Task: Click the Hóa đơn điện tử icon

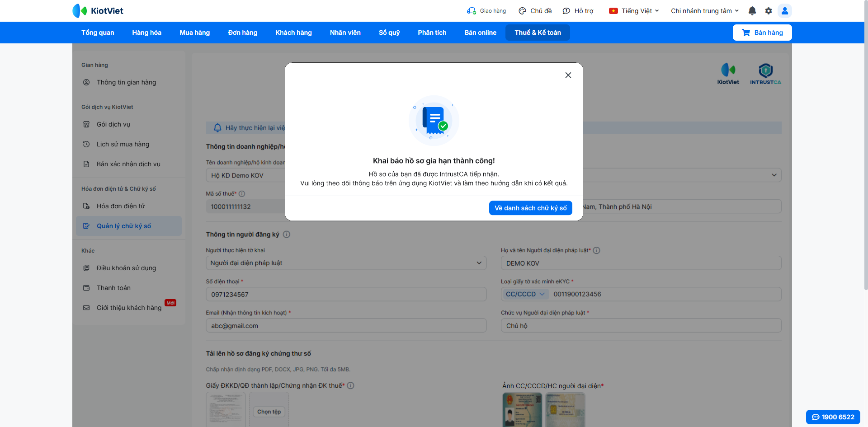Action: click(86, 206)
